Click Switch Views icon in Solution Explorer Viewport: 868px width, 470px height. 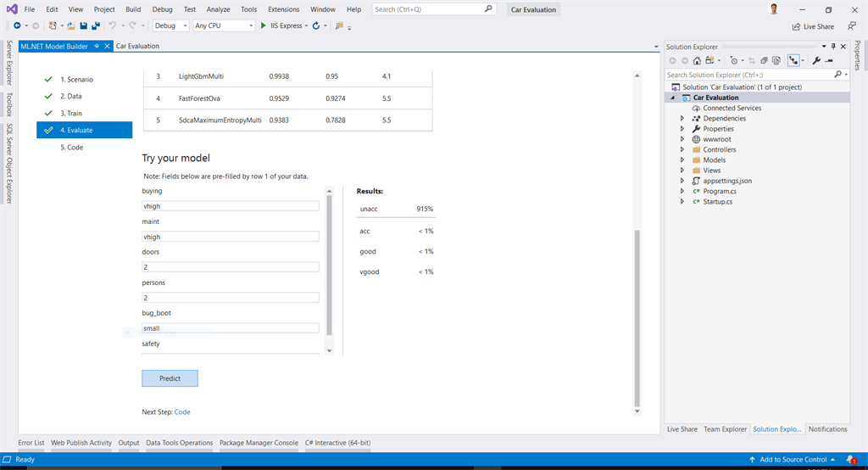point(710,60)
